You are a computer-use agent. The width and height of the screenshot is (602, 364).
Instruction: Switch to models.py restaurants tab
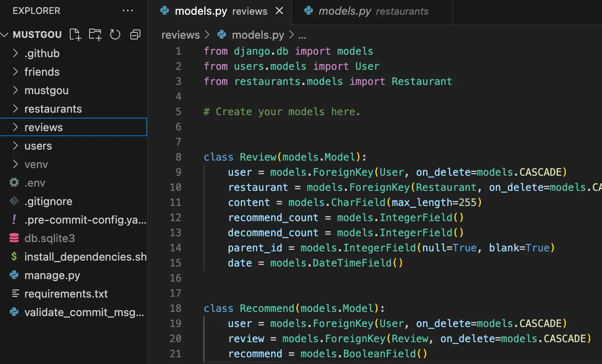372,11
